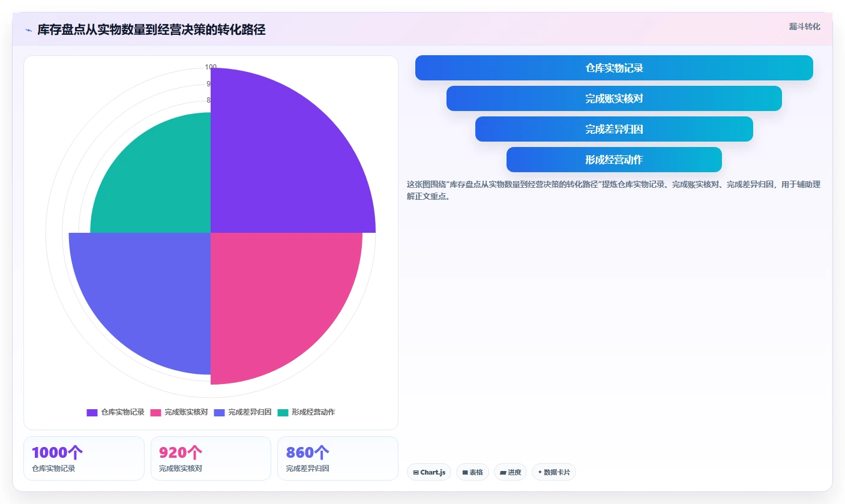Click the 数据卡片 tag chip
This screenshot has height=504, width=845.
pos(554,472)
